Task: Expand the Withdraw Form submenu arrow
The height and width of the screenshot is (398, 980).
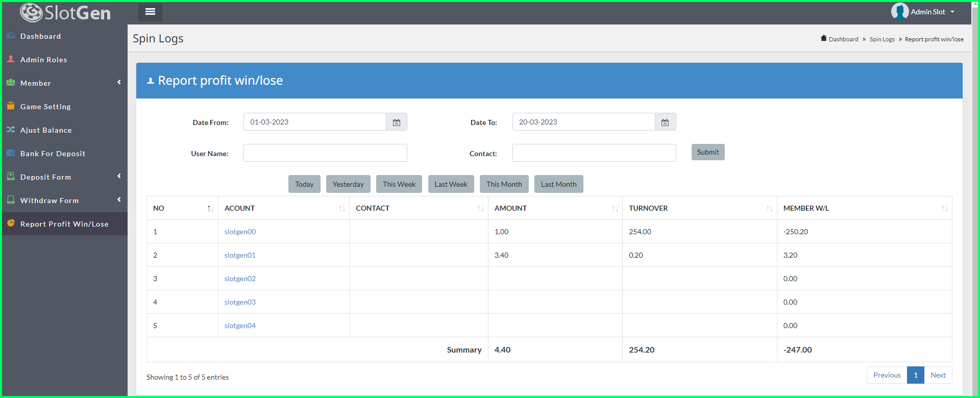Action: (119, 200)
